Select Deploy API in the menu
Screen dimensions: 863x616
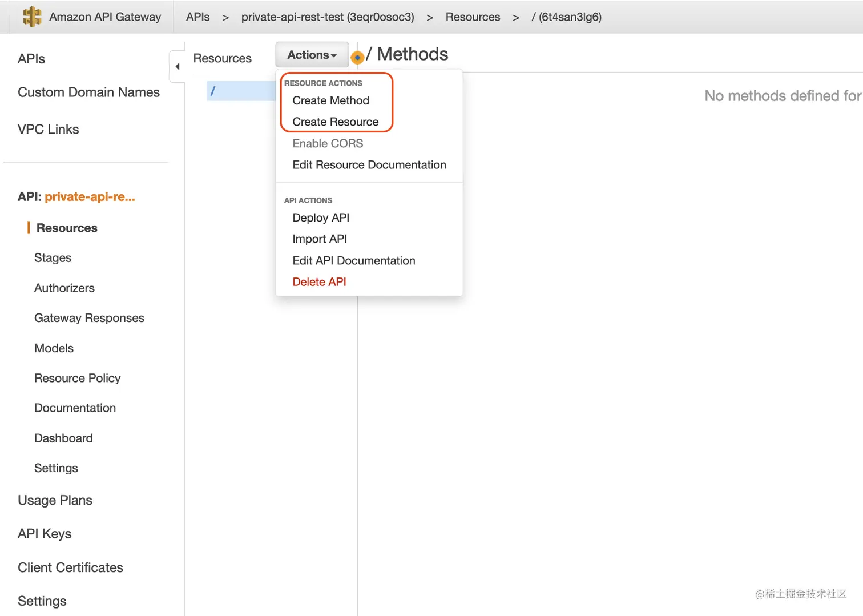pyautogui.click(x=321, y=218)
